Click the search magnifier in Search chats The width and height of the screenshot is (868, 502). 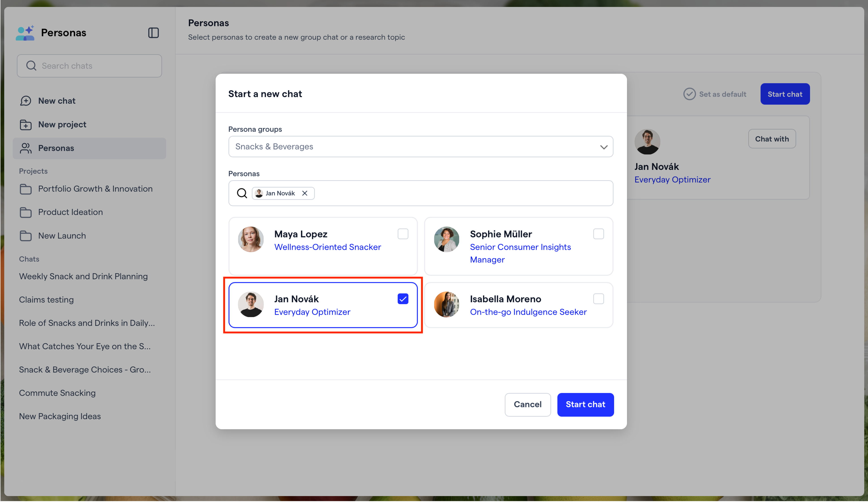tap(31, 66)
